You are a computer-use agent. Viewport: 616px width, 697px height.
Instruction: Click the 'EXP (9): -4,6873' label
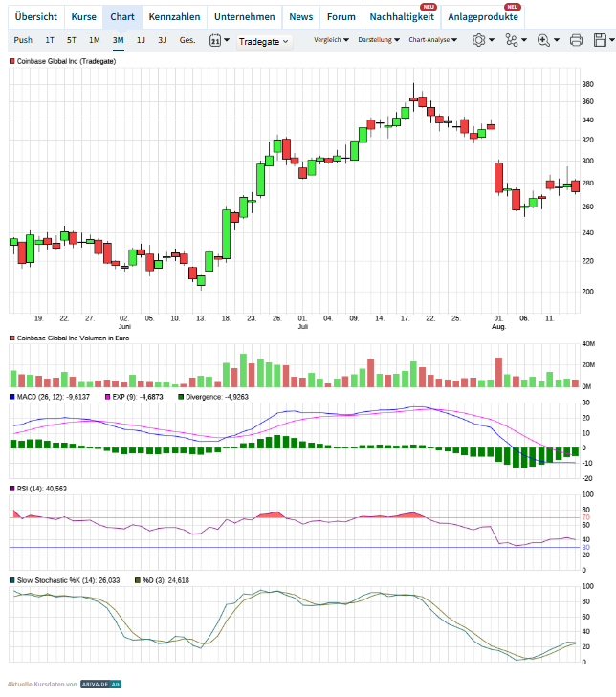138,397
